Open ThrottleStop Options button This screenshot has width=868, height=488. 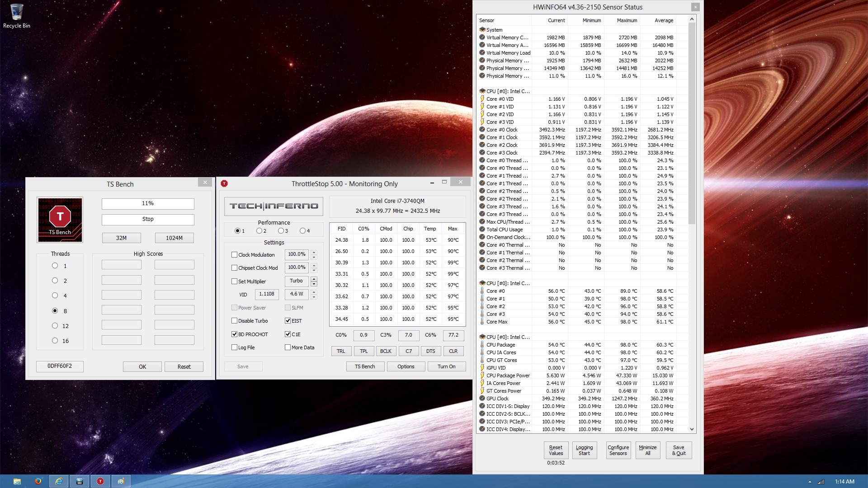pyautogui.click(x=406, y=366)
